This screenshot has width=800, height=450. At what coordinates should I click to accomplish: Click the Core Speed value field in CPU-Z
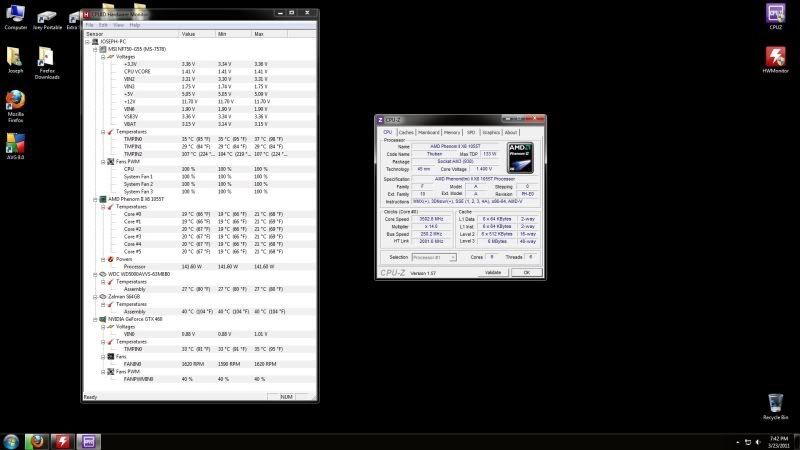tap(431, 219)
